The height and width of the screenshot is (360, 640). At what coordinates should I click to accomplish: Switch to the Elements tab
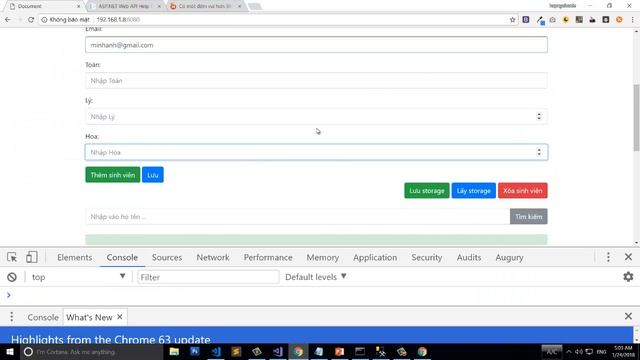75,257
